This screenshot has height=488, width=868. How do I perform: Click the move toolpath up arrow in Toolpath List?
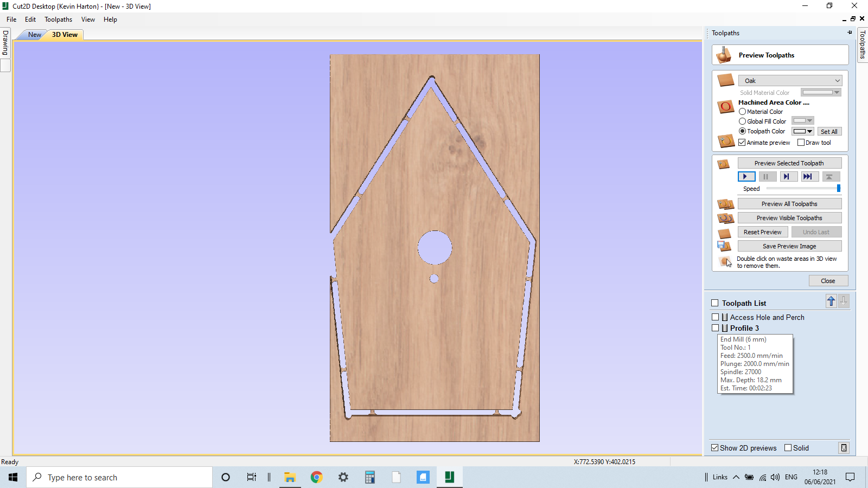[831, 301]
